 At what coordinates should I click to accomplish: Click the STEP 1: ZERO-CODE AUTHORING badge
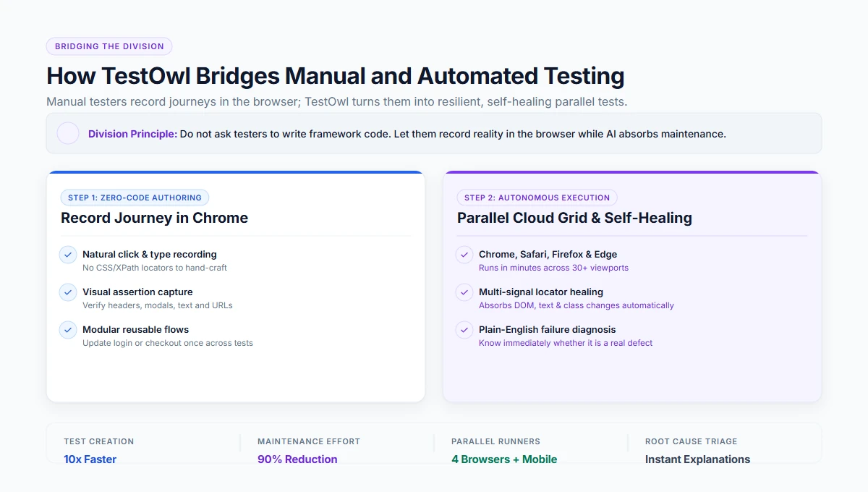click(135, 198)
